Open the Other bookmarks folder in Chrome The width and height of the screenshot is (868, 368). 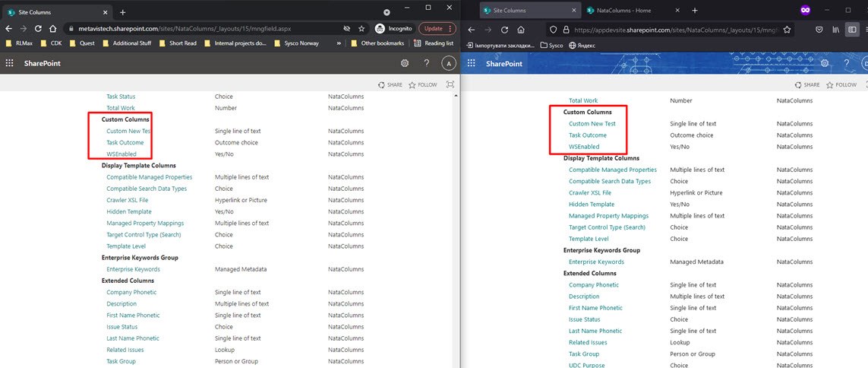(x=377, y=43)
